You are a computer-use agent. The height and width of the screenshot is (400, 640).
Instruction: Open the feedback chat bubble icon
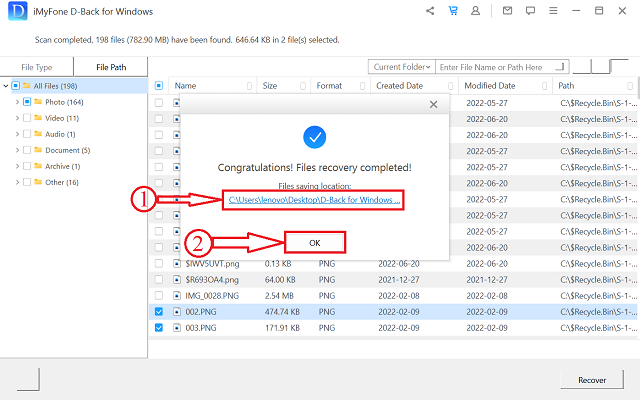pyautogui.click(x=530, y=11)
